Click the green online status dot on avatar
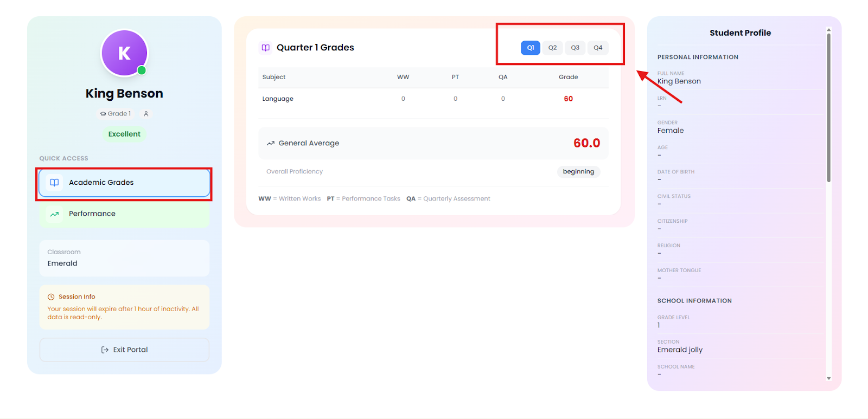868x419 pixels. [x=142, y=70]
